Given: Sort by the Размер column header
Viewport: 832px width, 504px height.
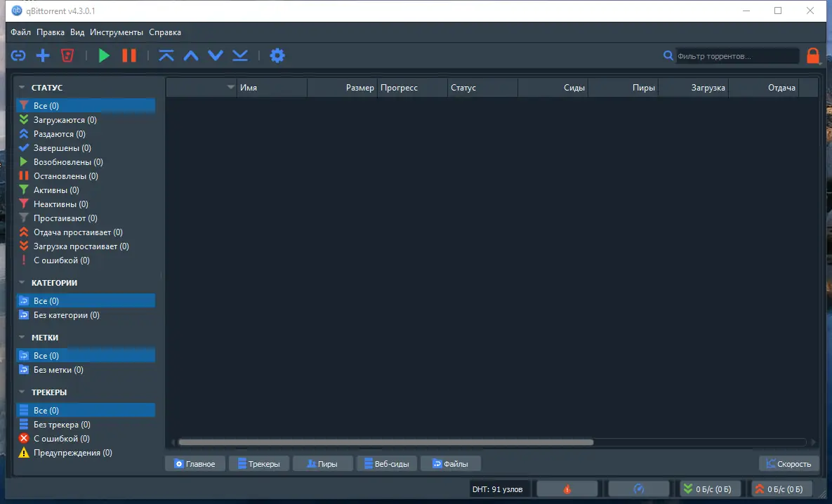Looking at the screenshot, I should (x=342, y=88).
